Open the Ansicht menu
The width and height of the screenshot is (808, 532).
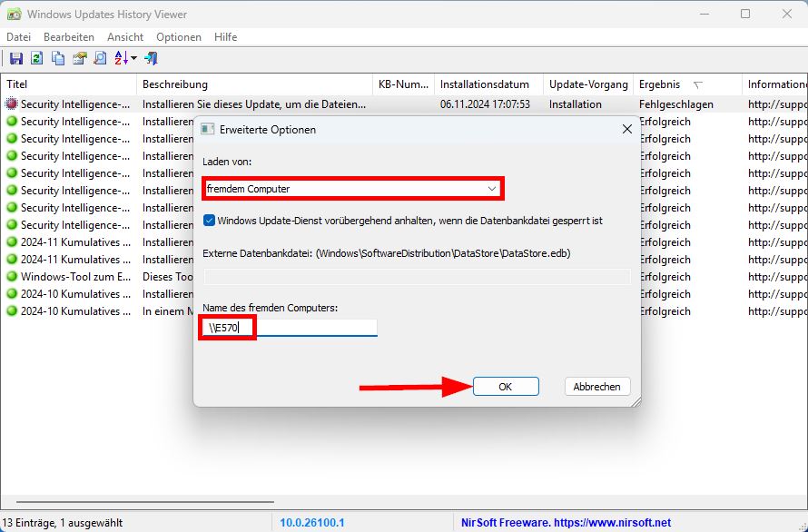125,37
